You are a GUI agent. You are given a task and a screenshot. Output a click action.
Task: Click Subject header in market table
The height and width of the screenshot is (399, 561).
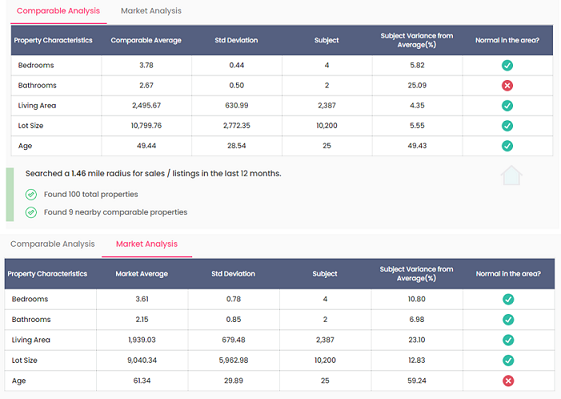coord(325,274)
